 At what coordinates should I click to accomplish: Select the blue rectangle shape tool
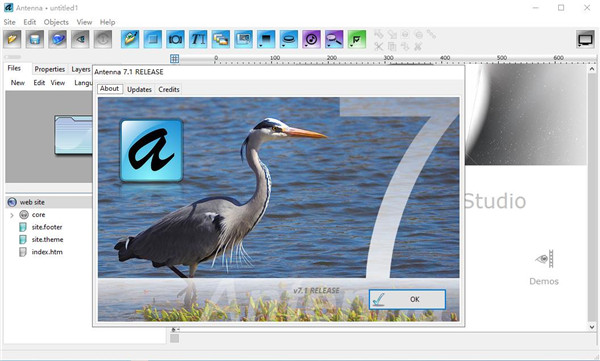153,39
